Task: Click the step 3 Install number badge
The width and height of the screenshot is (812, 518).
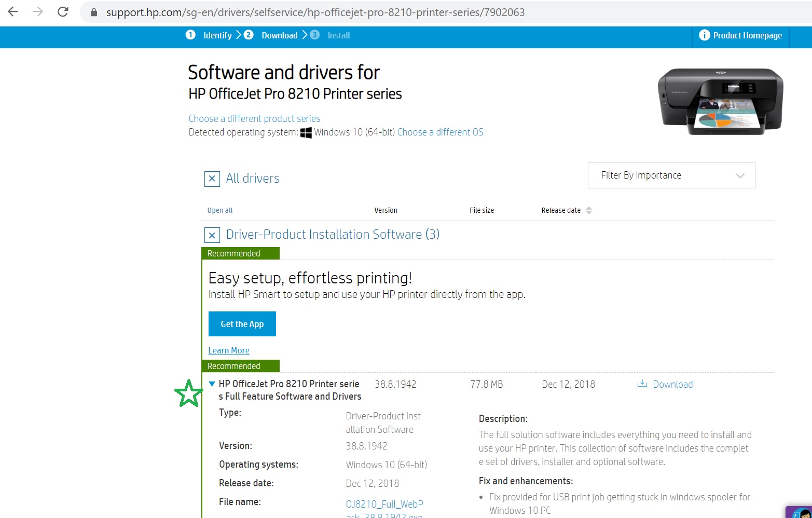Action: click(x=314, y=35)
